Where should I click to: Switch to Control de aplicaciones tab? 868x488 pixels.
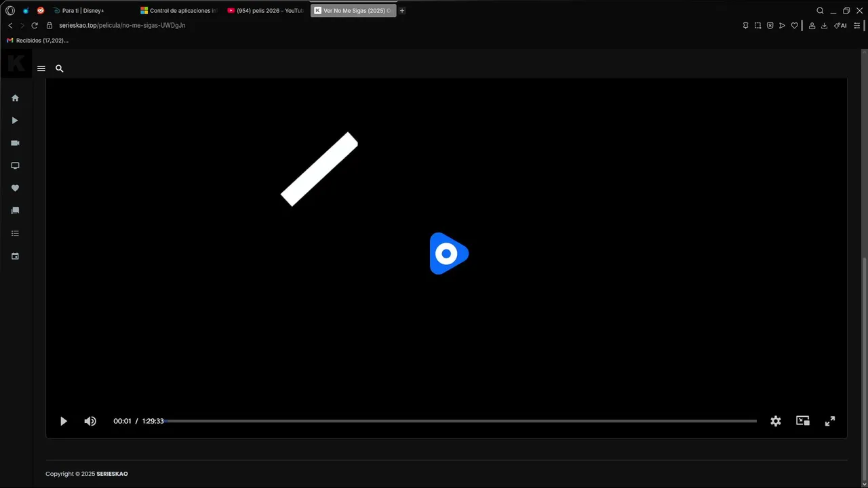coord(180,11)
